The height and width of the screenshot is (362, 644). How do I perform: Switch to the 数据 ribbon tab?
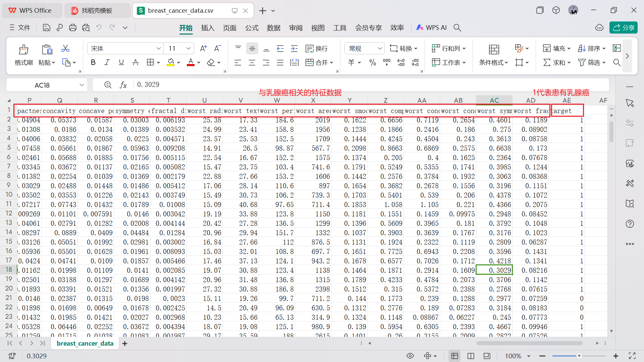(274, 28)
